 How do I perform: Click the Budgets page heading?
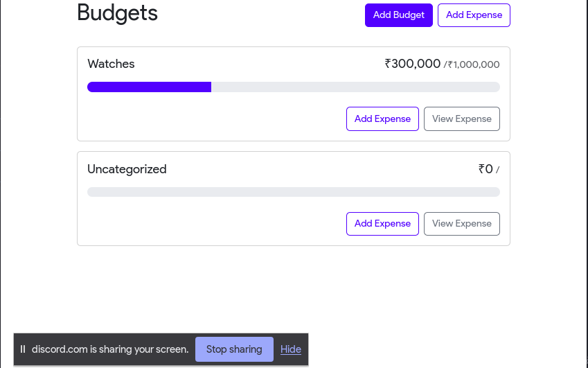tap(117, 12)
